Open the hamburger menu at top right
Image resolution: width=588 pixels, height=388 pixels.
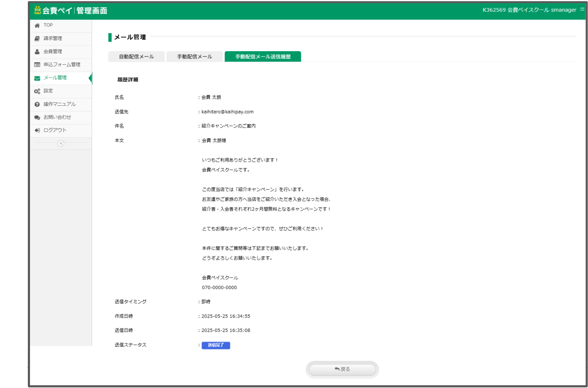(x=582, y=10)
